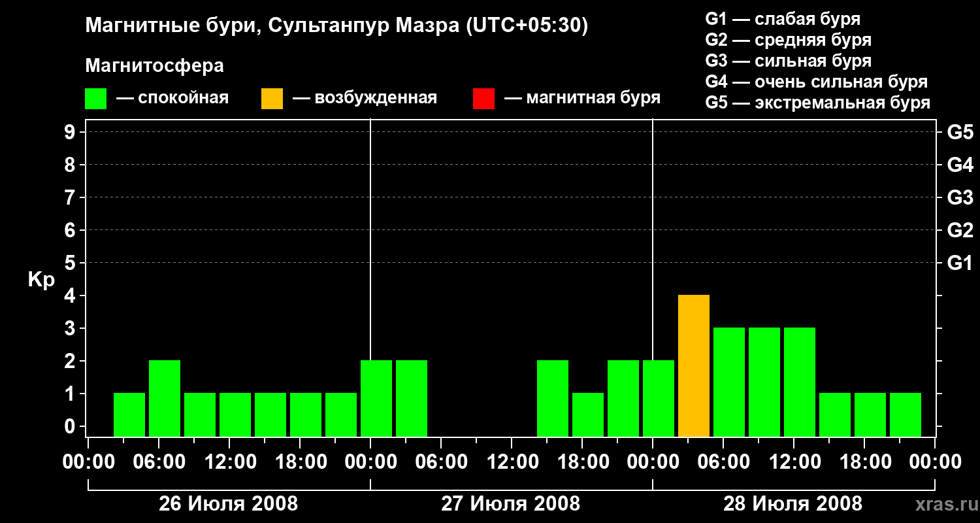Click the 12:00 time label above 27 Июля
980x523 pixels.
coord(512,462)
